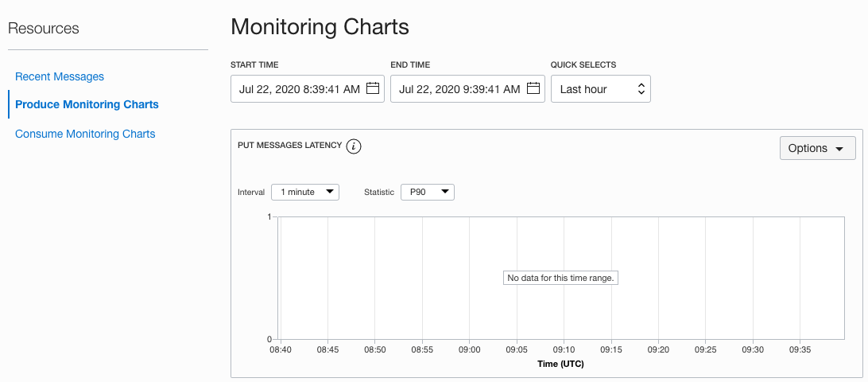This screenshot has height=382, width=868.
Task: Click the No data message in chart
Action: (x=561, y=278)
